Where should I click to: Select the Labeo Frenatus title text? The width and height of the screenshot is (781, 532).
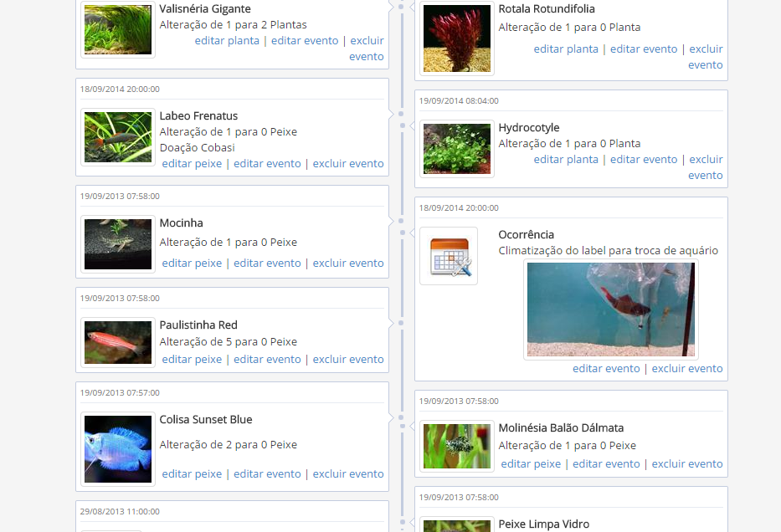click(198, 116)
